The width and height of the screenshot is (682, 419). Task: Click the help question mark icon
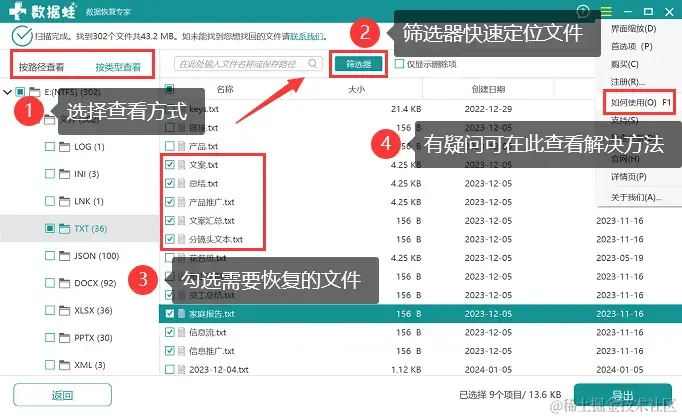point(583,11)
